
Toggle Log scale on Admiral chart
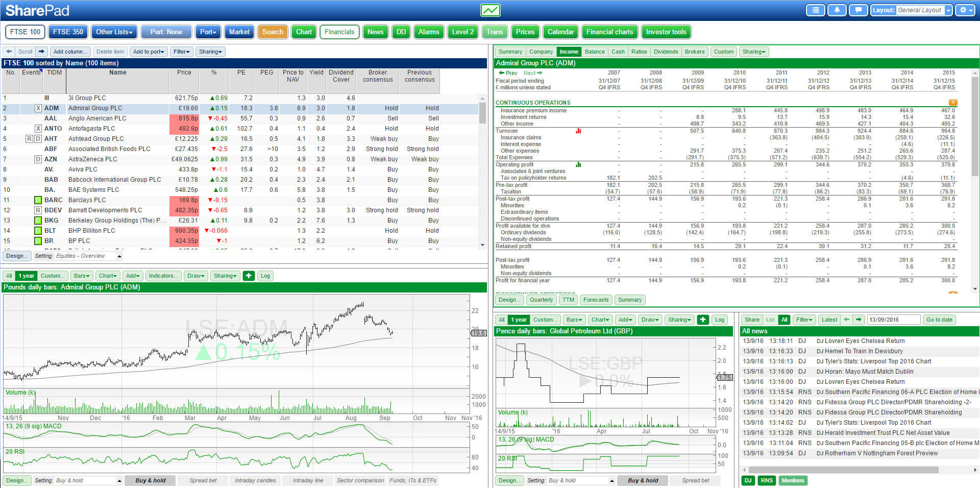265,276
